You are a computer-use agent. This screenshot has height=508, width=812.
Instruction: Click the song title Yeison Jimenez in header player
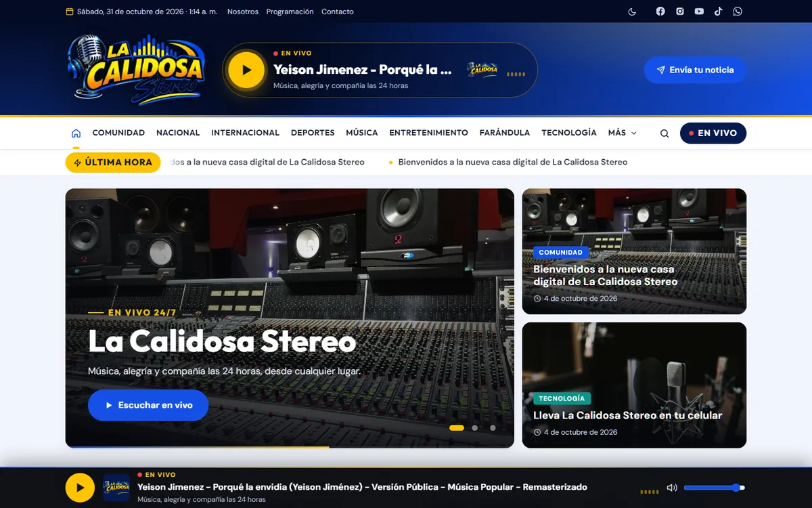(362, 70)
